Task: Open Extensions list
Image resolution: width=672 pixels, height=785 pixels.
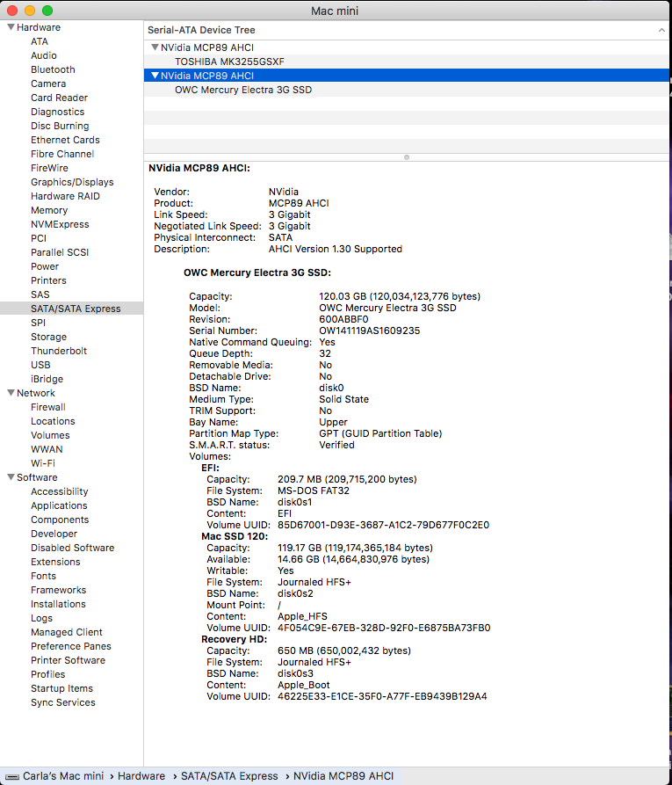Action: click(x=55, y=562)
